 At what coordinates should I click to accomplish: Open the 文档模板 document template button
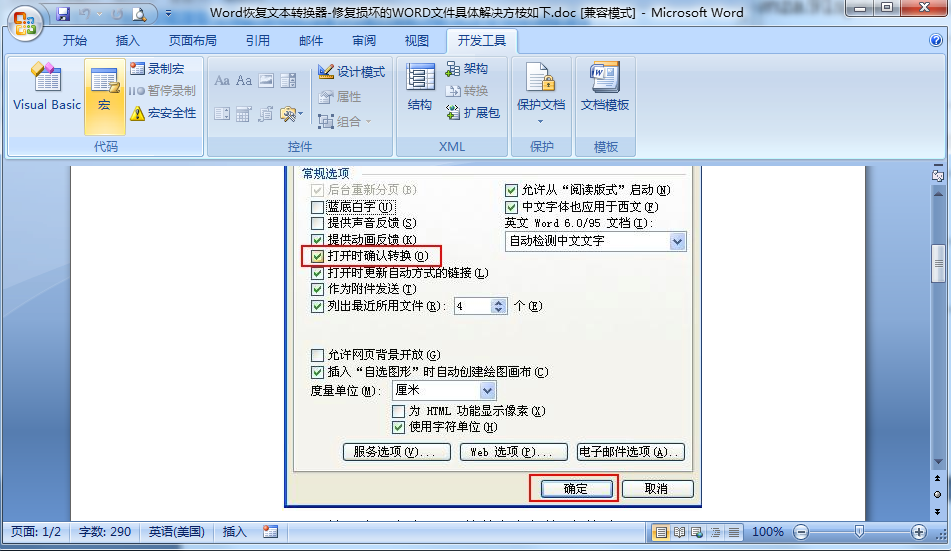pos(605,87)
